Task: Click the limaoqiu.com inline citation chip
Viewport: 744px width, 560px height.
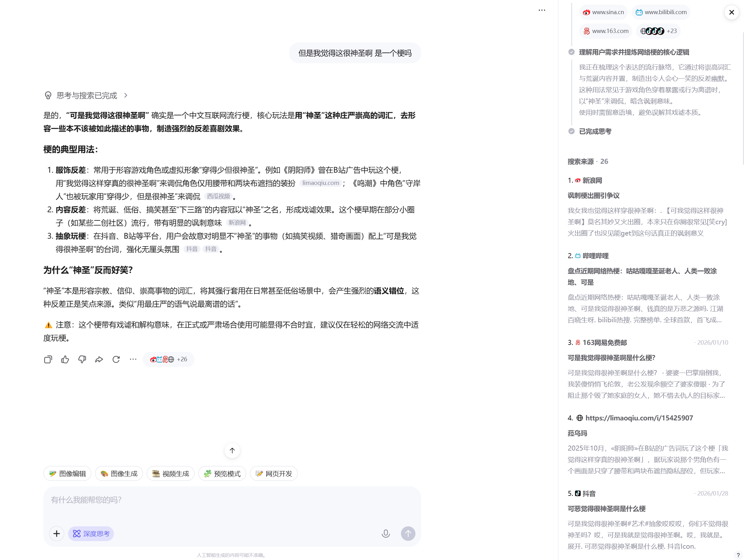Action: coord(320,183)
